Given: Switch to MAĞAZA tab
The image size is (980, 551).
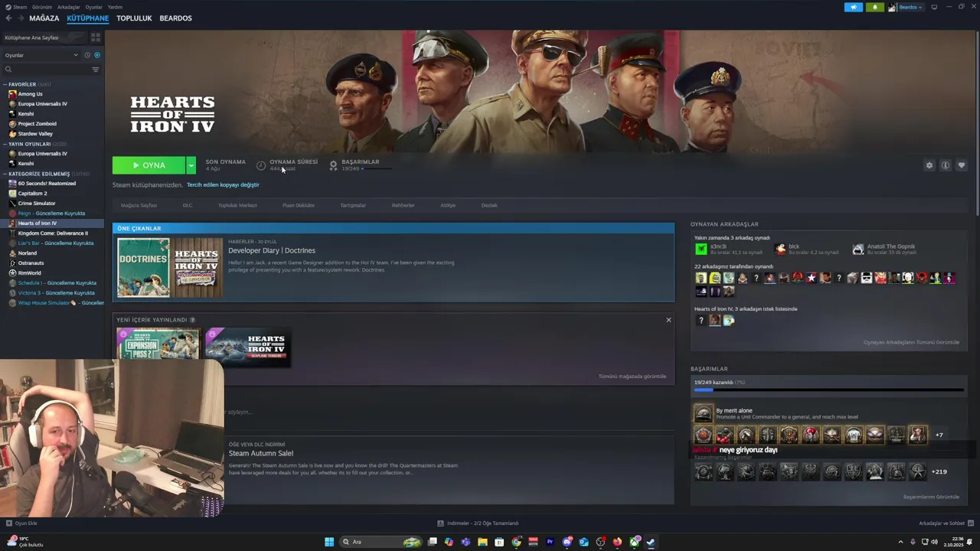Looking at the screenshot, I should click(x=44, y=18).
